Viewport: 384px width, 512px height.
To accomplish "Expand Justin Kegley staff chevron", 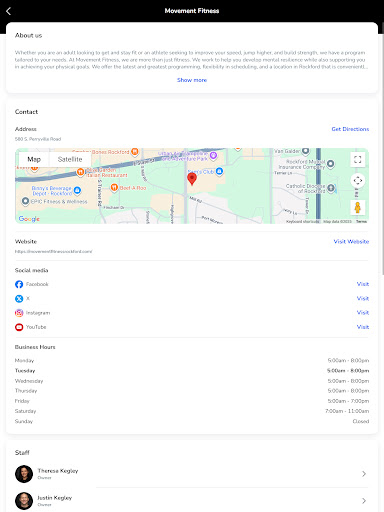I will tap(364, 501).
